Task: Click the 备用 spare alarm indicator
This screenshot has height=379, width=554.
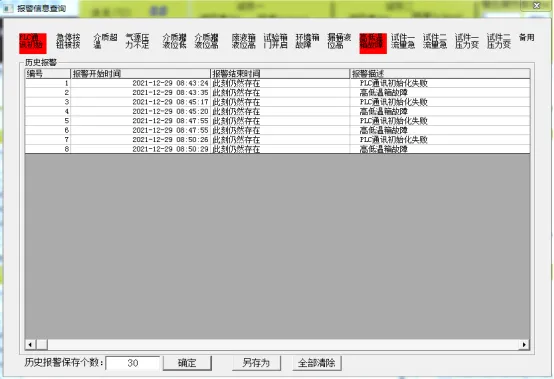Action: (x=526, y=37)
